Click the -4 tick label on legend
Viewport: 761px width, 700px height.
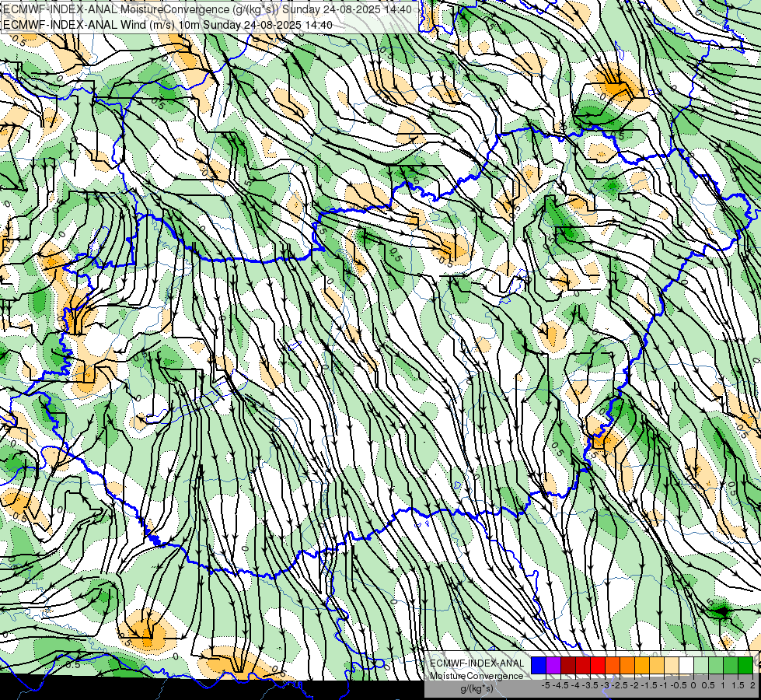click(575, 685)
